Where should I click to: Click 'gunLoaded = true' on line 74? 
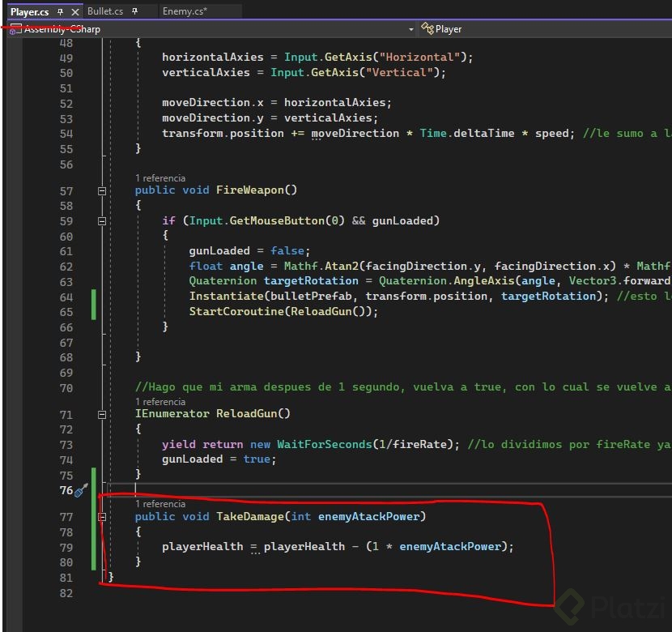pos(216,459)
